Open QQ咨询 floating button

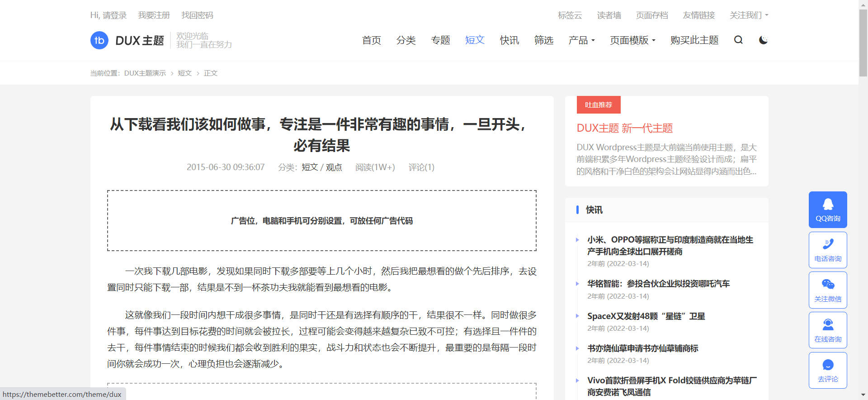point(828,210)
